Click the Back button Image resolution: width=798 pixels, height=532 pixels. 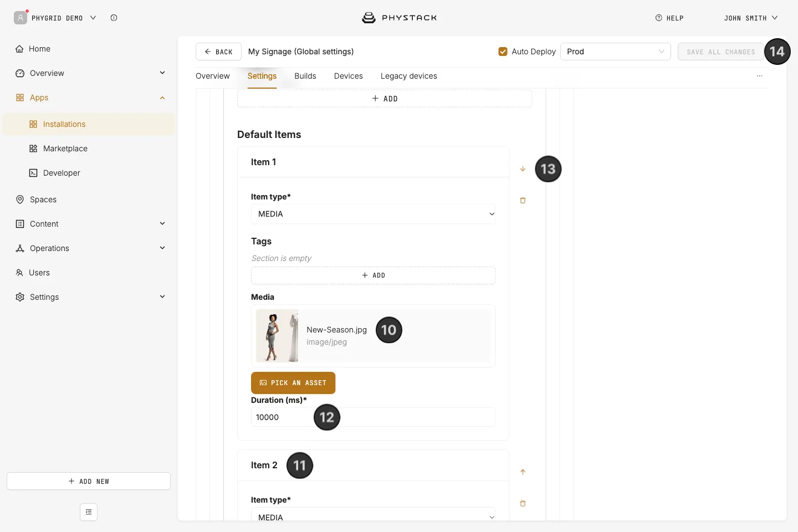coord(218,52)
